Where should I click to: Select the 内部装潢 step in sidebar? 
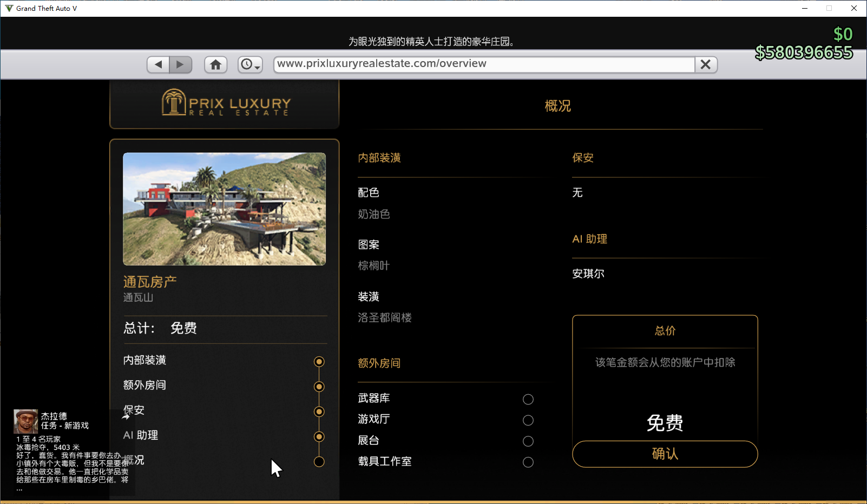coord(144,360)
